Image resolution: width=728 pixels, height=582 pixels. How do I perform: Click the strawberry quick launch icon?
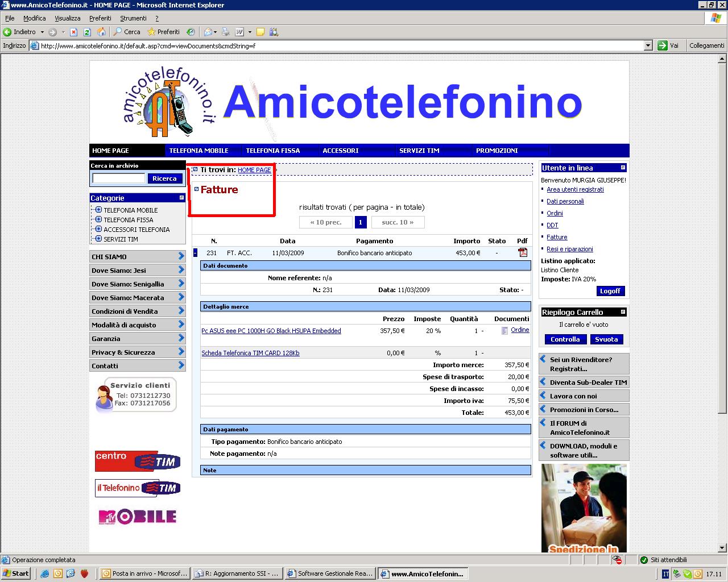click(x=84, y=573)
